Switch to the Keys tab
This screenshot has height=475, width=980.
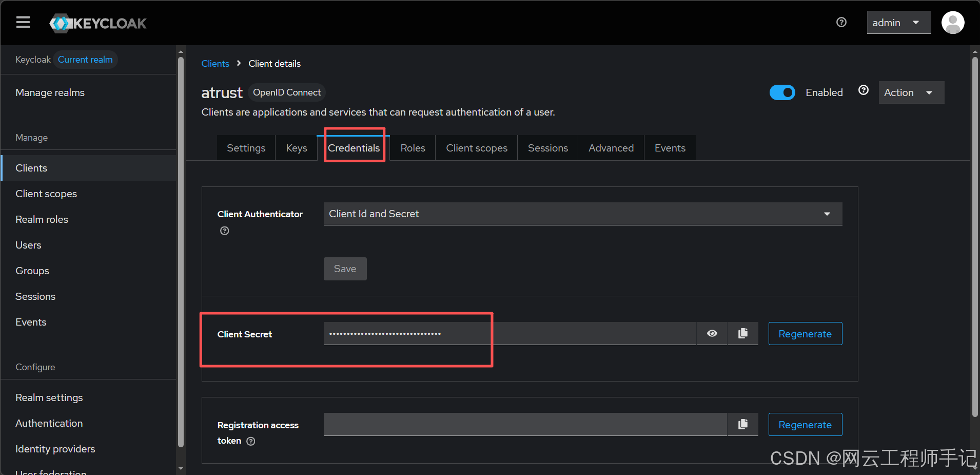coord(297,148)
